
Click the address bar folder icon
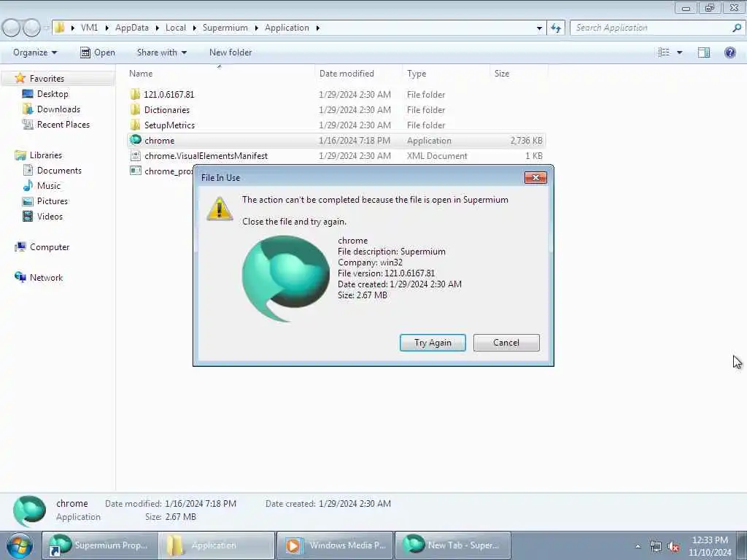click(x=60, y=28)
